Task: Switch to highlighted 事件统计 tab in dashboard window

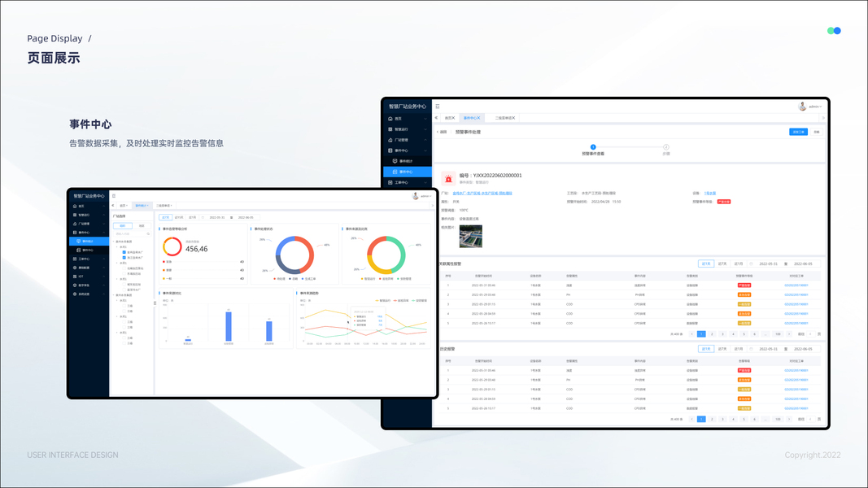Action: (142, 205)
